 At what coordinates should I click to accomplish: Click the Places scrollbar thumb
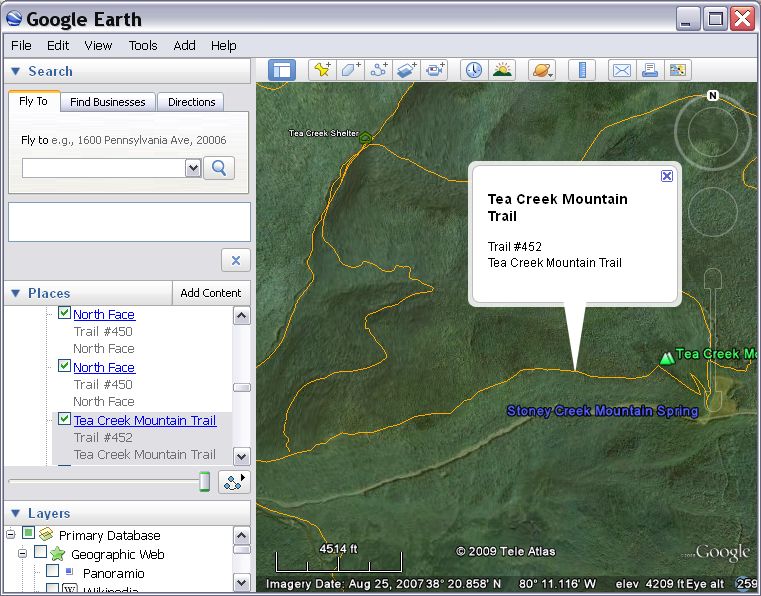242,387
